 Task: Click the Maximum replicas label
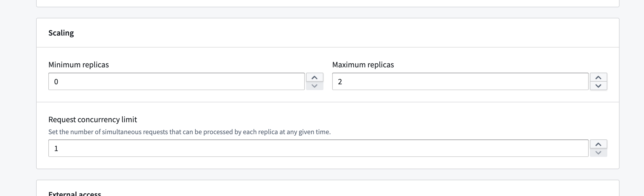coord(363,65)
